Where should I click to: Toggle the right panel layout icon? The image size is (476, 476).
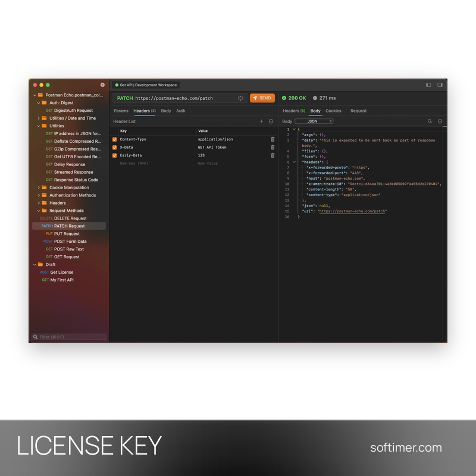(440, 85)
